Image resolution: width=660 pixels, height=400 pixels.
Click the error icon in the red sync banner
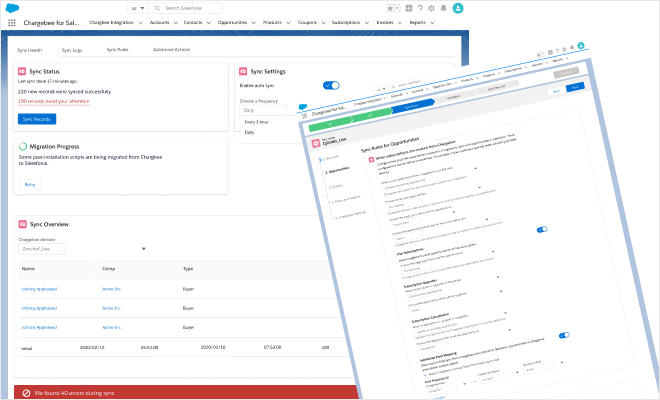(x=26, y=393)
